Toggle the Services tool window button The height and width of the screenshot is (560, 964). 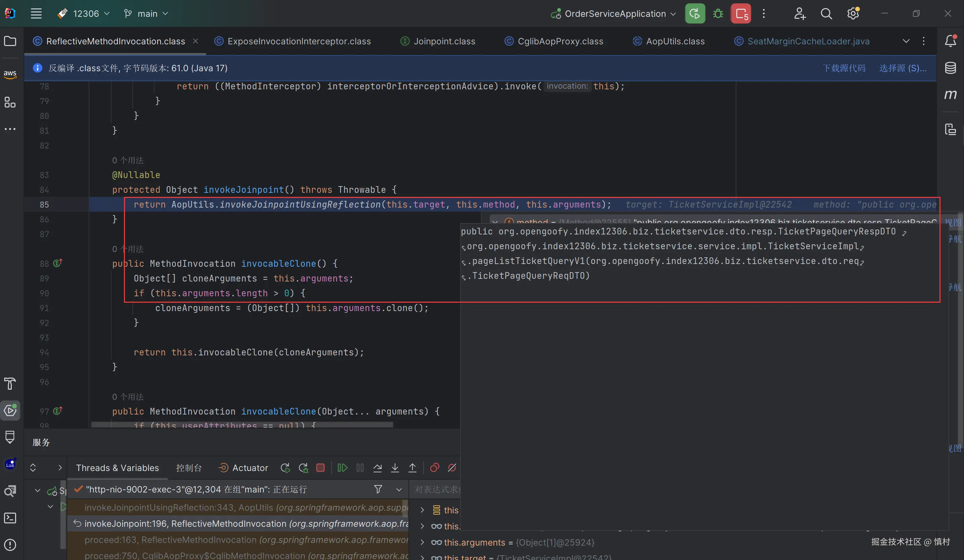click(10, 411)
